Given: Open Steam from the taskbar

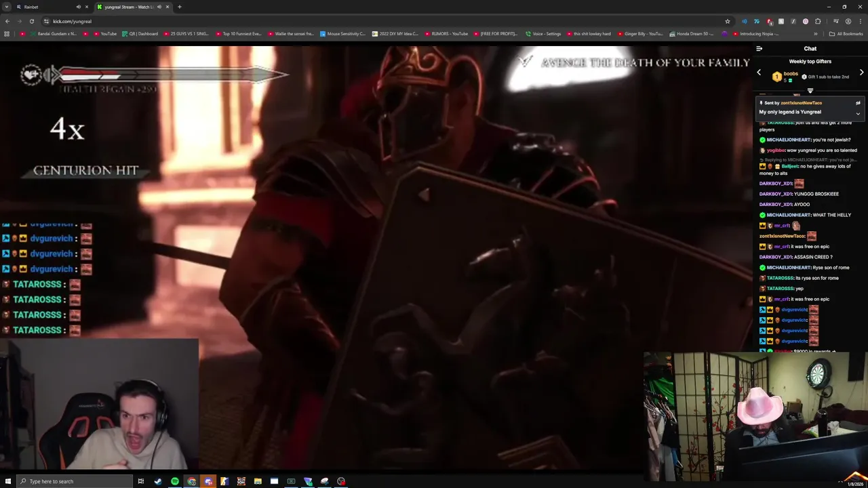Looking at the screenshot, I should [x=158, y=481].
